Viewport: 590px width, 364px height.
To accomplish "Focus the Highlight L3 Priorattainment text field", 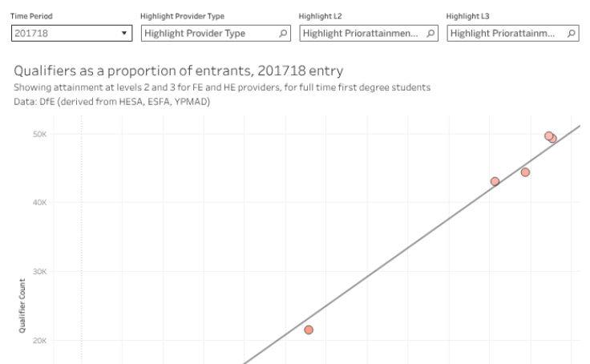I will 505,34.
